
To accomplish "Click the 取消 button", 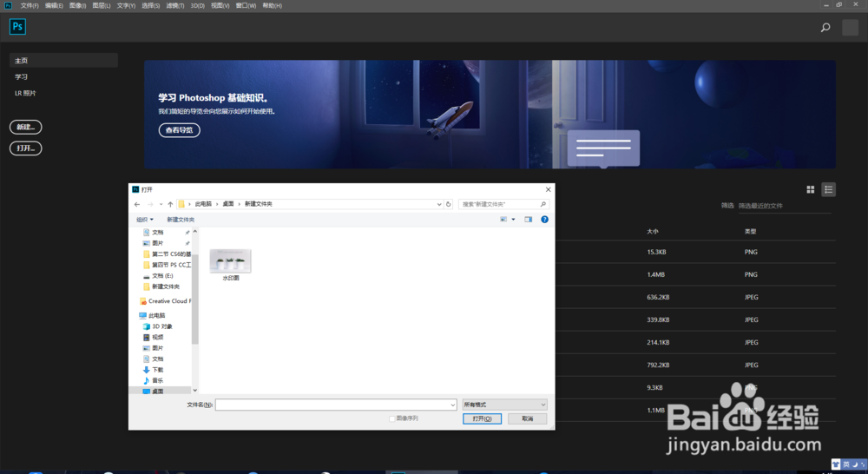I will (x=528, y=418).
